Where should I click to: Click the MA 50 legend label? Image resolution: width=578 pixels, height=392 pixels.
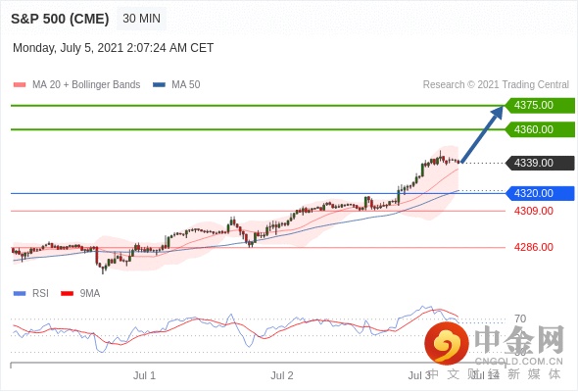tap(186, 85)
